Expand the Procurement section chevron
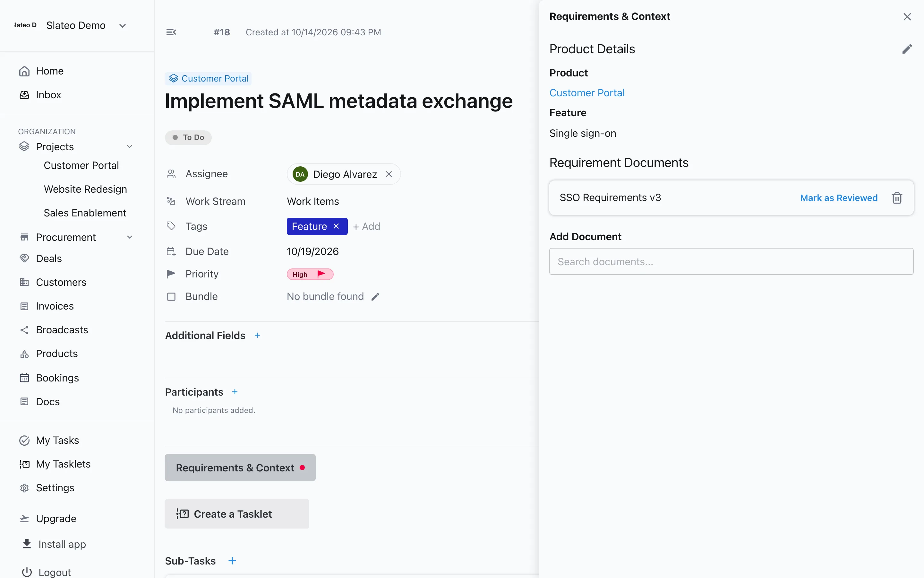This screenshot has width=924, height=578. pyautogui.click(x=129, y=237)
